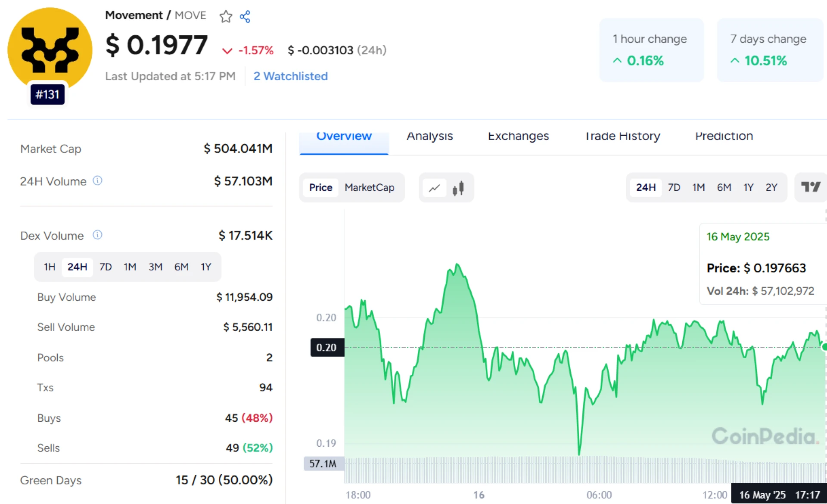This screenshot has height=504, width=827.
Task: Open the TradingView chart icon
Action: coord(810,187)
